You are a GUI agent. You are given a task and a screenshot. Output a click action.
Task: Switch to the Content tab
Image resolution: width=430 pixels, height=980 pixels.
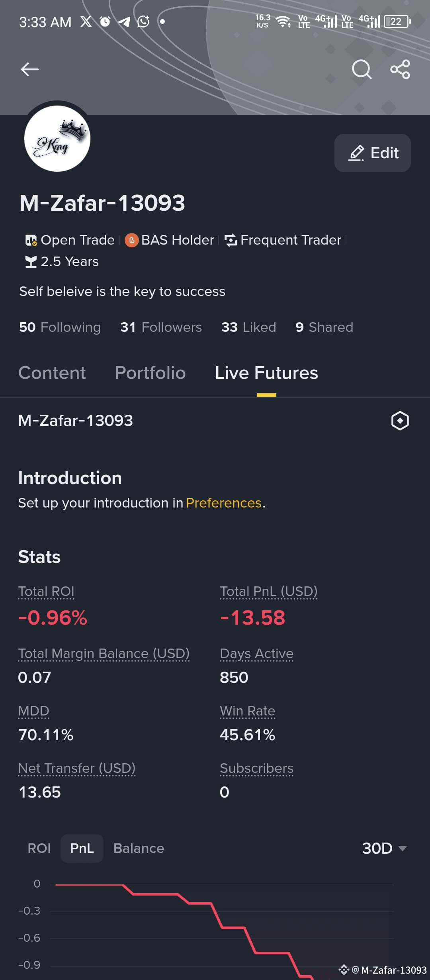tap(52, 373)
